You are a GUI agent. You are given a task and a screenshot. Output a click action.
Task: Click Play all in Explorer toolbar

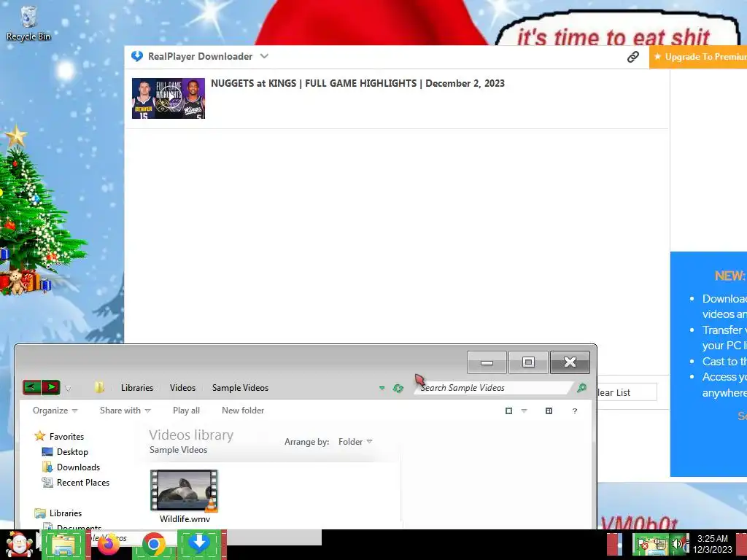[186, 410]
